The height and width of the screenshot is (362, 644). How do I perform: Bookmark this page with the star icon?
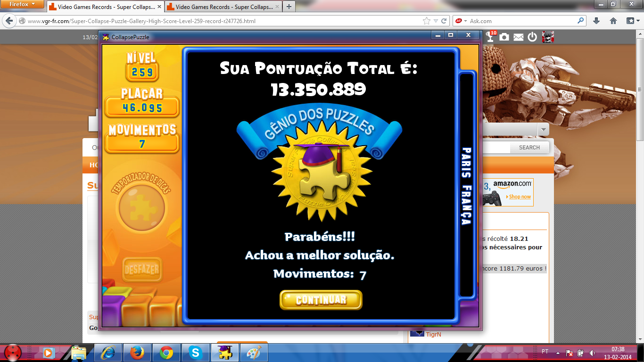click(x=427, y=21)
